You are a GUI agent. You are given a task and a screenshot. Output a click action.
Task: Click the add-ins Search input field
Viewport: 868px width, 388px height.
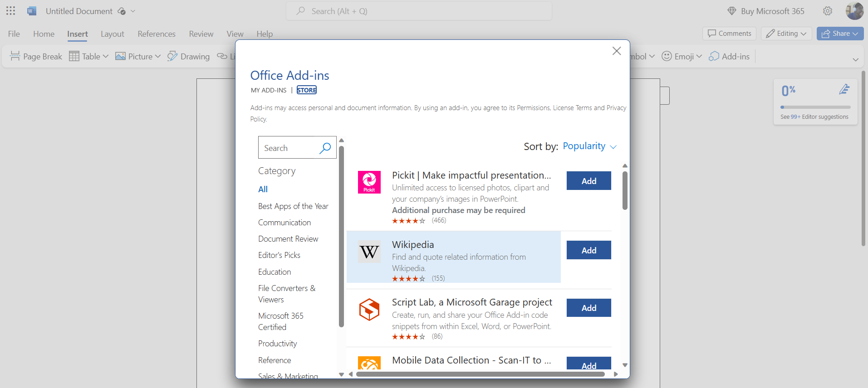pos(289,148)
